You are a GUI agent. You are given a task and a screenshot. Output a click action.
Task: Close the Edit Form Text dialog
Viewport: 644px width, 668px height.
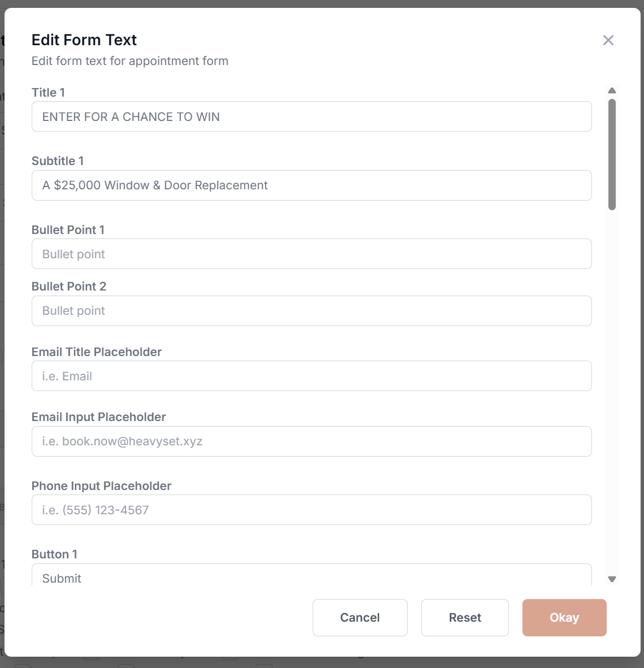tap(608, 40)
